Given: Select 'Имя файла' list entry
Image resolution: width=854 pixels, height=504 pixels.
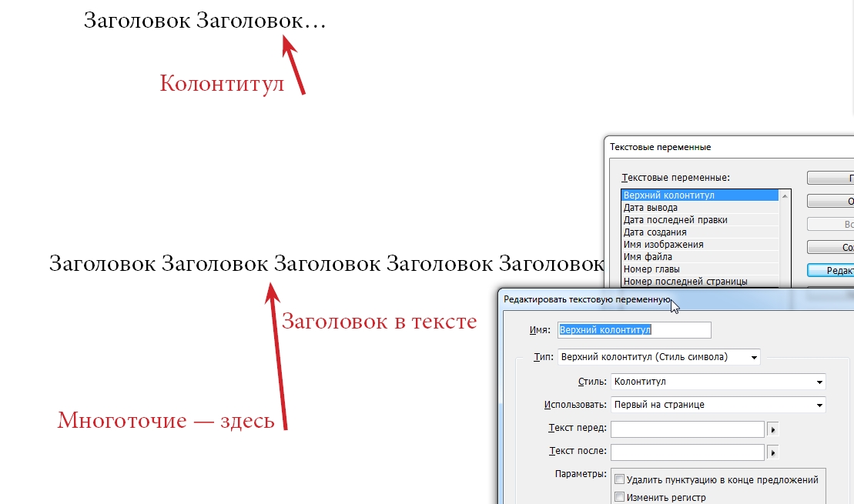Looking at the screenshot, I should (700, 256).
